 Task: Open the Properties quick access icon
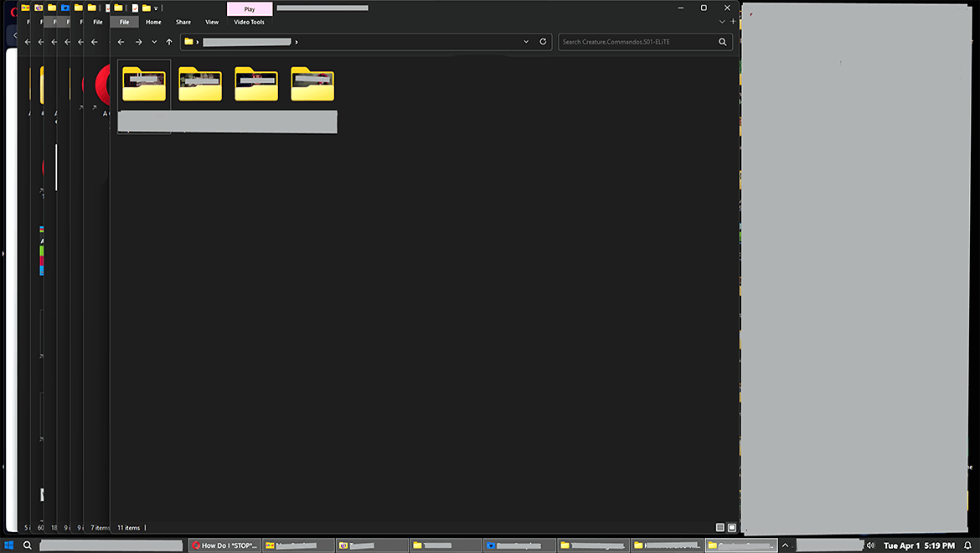pos(135,8)
